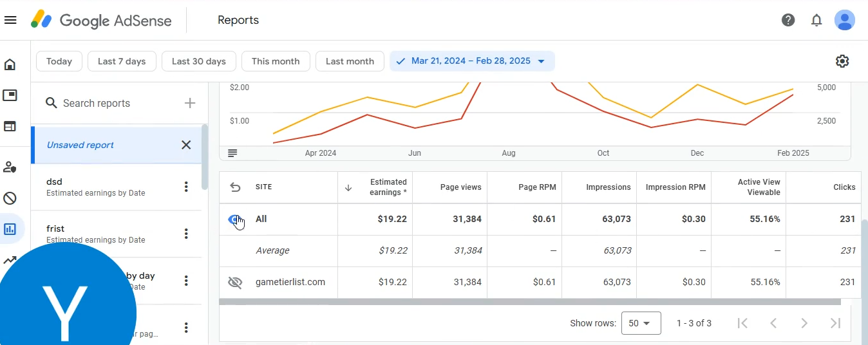Close the Unsaved report

(186, 145)
